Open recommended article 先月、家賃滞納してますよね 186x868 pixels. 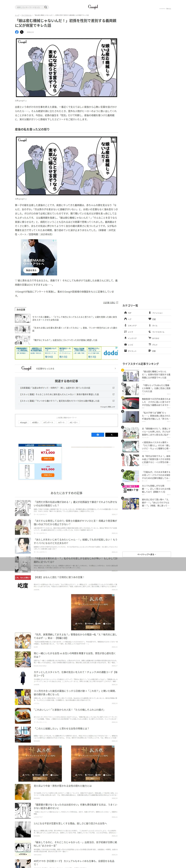click(x=66, y=641)
